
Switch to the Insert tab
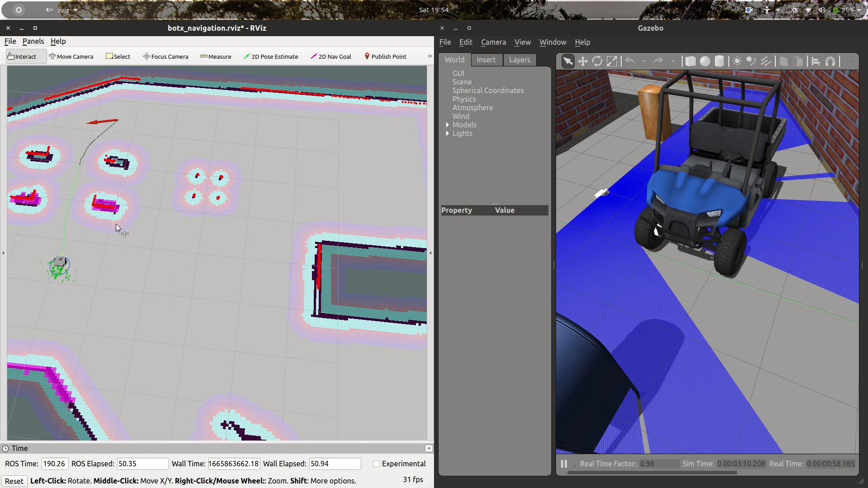click(x=486, y=60)
